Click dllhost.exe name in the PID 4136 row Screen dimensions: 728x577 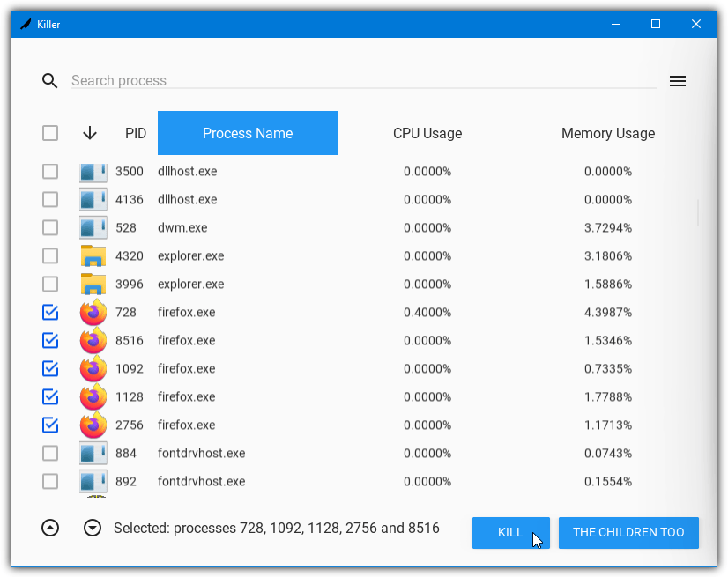click(188, 200)
